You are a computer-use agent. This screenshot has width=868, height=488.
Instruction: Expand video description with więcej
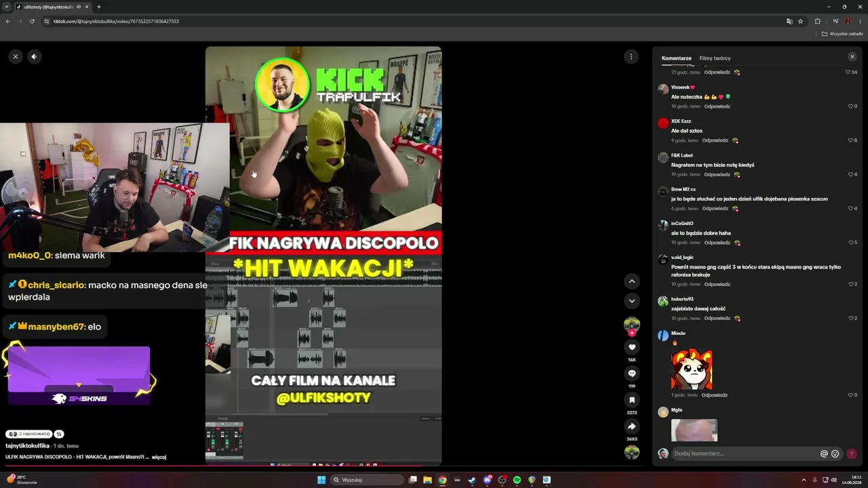coord(159,457)
